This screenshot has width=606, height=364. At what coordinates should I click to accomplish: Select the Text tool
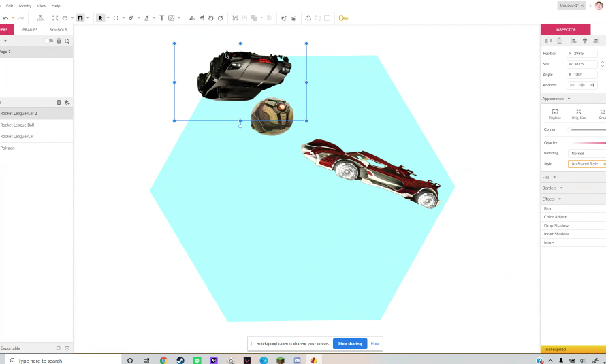(162, 18)
